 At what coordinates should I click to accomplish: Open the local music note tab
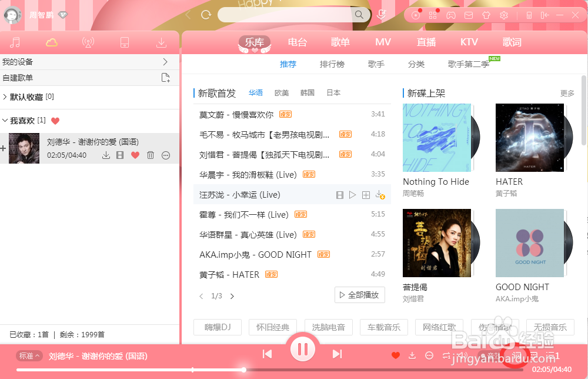tap(15, 42)
